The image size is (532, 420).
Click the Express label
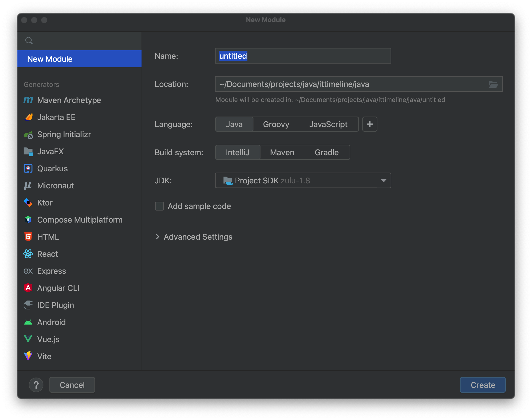pyautogui.click(x=51, y=271)
